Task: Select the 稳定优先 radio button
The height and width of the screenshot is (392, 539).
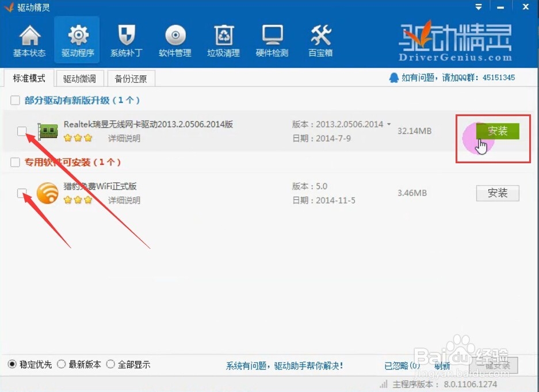Action: click(x=12, y=364)
